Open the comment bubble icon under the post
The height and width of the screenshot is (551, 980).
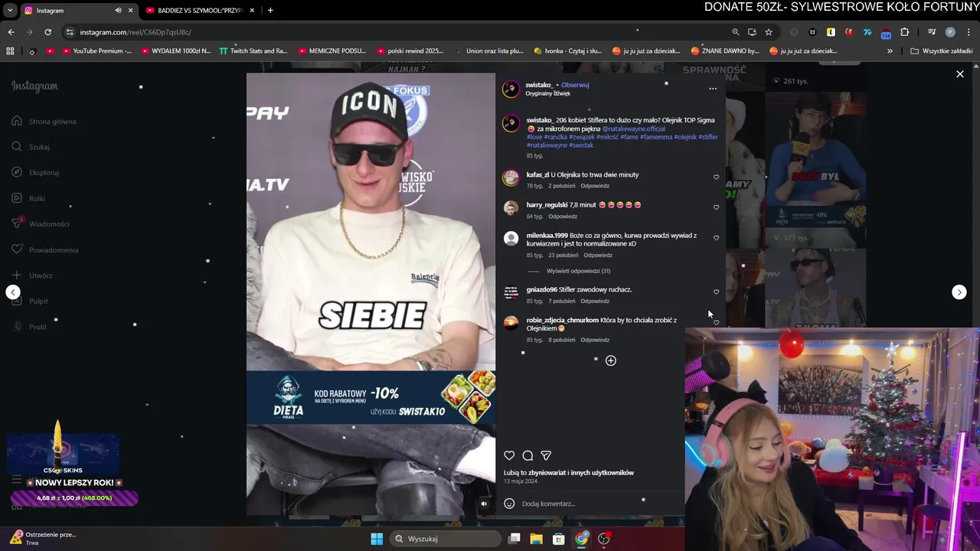click(528, 455)
